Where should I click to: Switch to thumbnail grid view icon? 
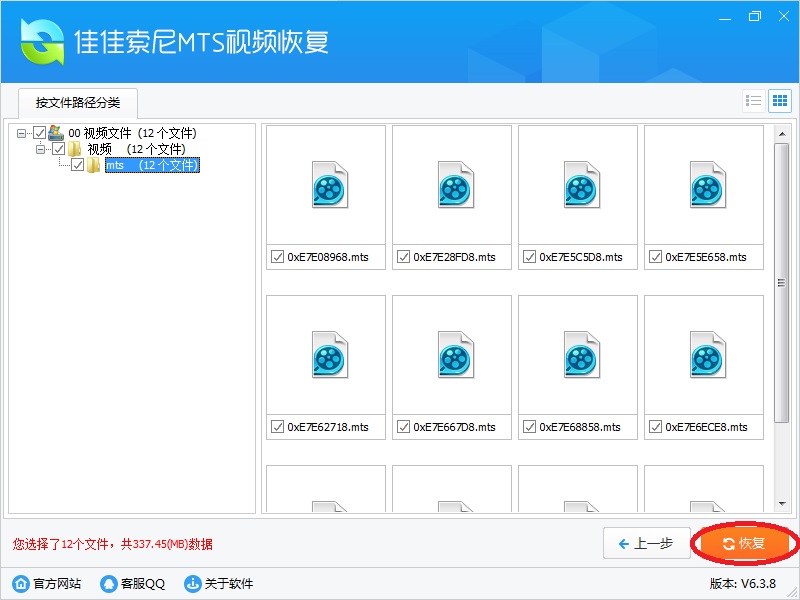pyautogui.click(x=779, y=101)
